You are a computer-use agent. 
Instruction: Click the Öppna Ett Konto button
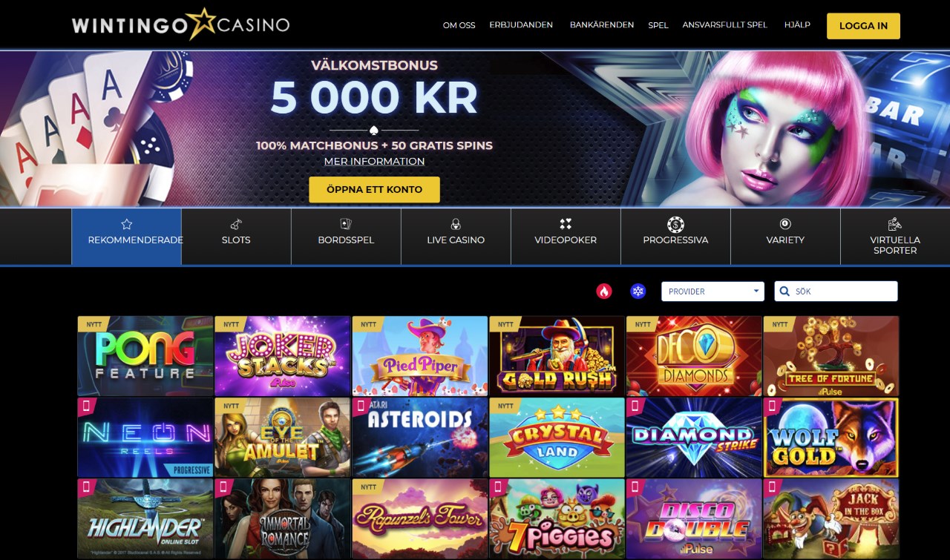374,190
